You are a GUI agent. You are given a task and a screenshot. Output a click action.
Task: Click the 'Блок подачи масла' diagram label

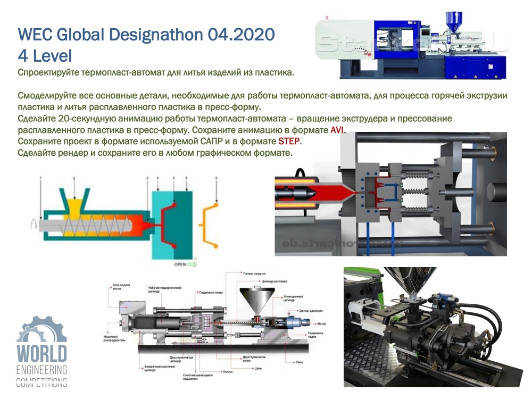click(121, 287)
